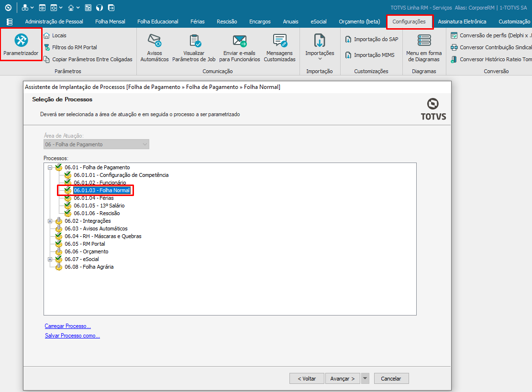Click Enviar e-mails para Funcionários
The image size is (532, 392).
click(x=240, y=48)
